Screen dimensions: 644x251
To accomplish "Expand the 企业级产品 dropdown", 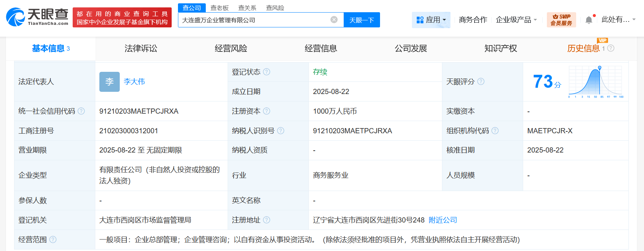I will pos(516,20).
